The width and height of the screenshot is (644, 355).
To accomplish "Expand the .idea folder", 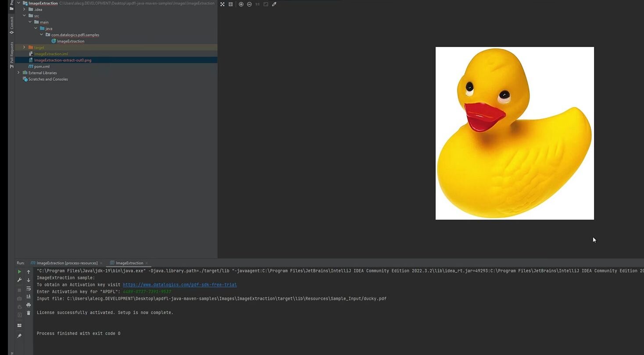I will (24, 9).
